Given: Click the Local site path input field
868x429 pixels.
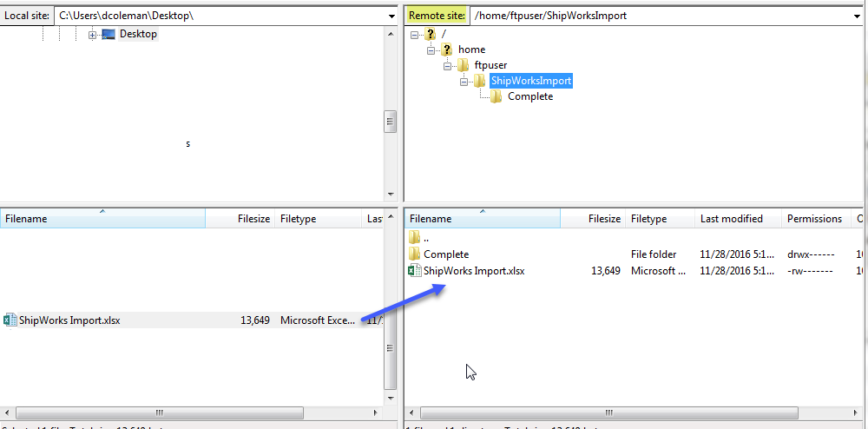Looking at the screenshot, I should click(220, 16).
